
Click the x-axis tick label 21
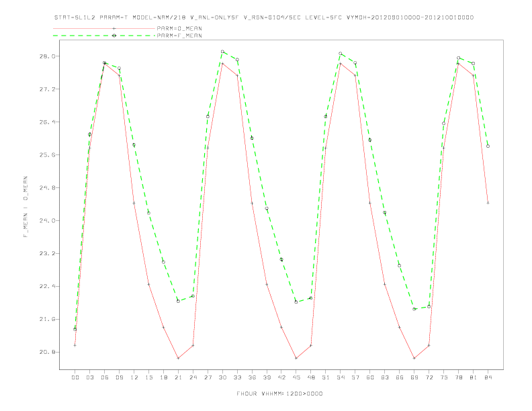(x=178, y=377)
